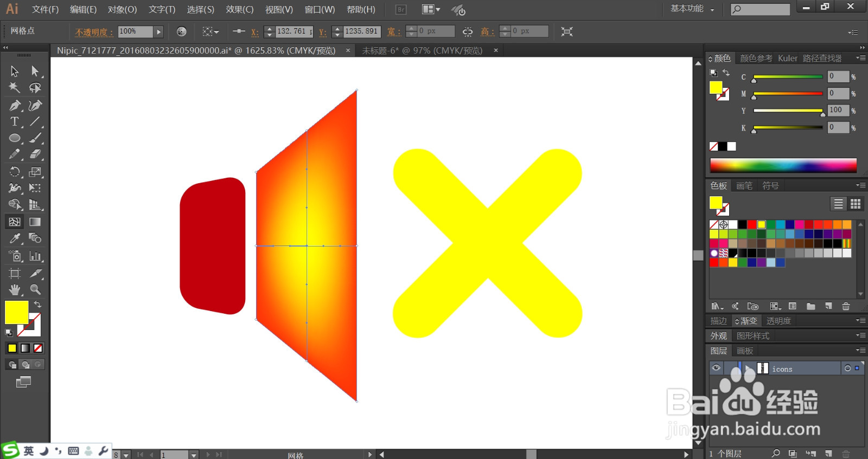868x459 pixels.
Task: Click the CMYK color spectrum bar
Action: (783, 165)
